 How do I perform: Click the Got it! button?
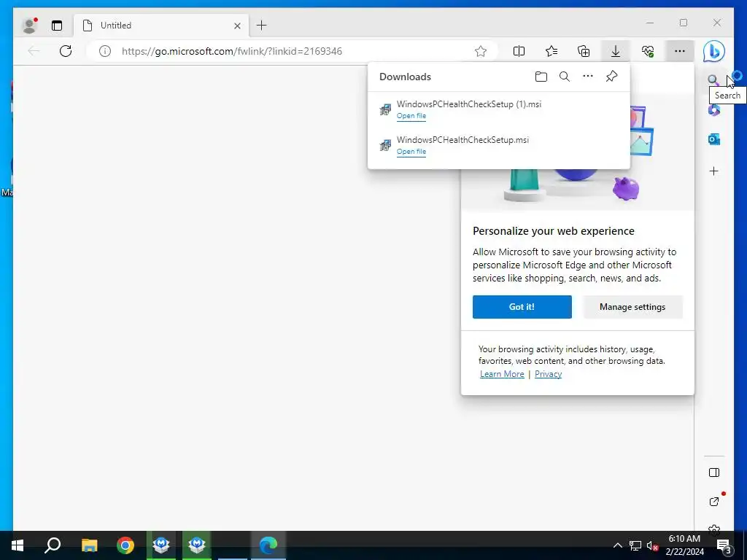pos(522,307)
